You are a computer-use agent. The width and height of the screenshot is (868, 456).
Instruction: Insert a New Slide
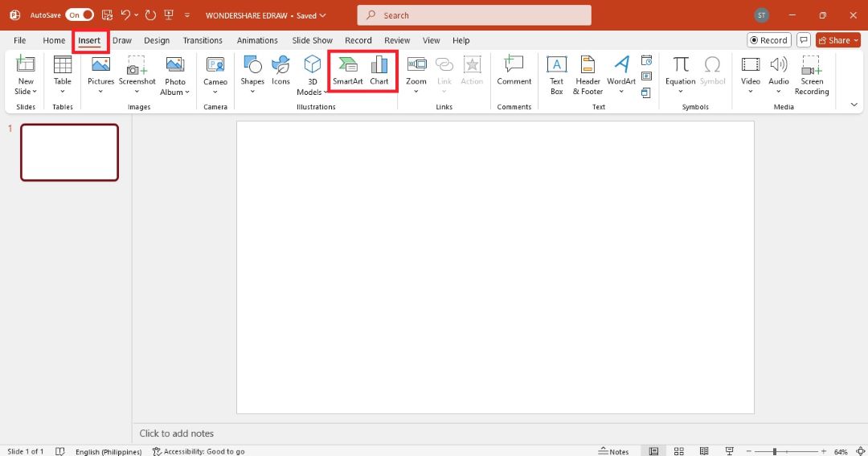[x=26, y=76]
